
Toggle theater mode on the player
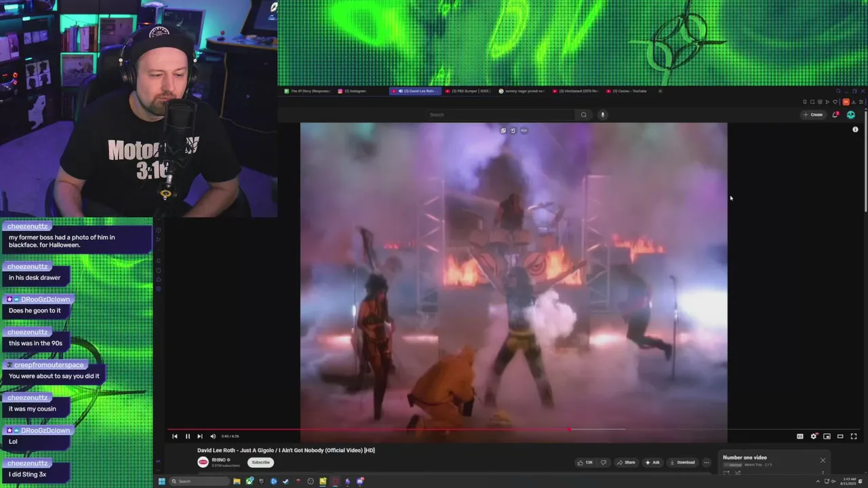click(x=840, y=436)
